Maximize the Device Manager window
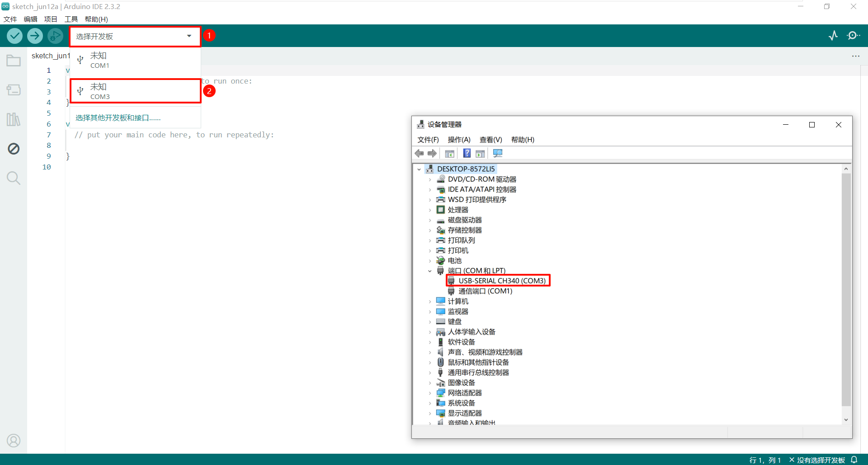Viewport: 868px width, 465px height. [x=812, y=125]
